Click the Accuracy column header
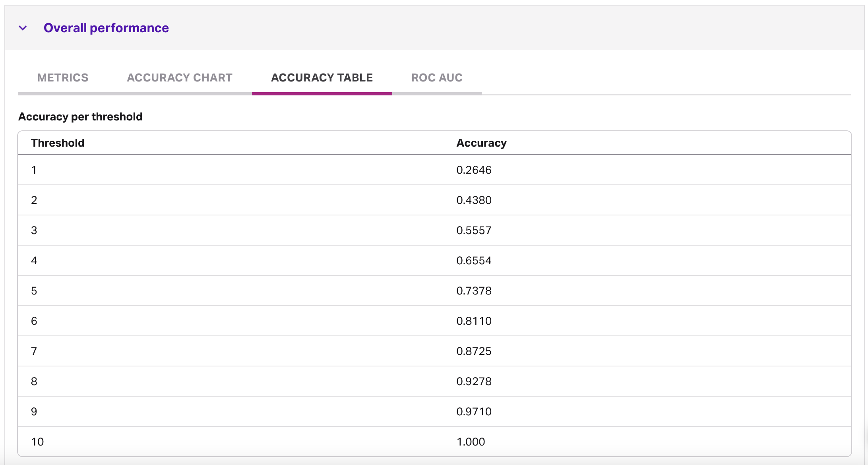This screenshot has width=868, height=465. (481, 143)
